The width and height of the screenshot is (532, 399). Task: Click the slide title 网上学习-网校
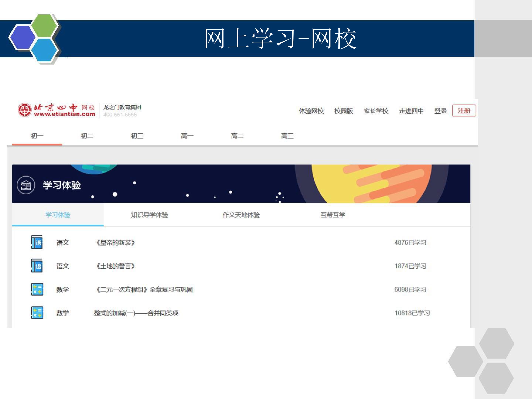[x=280, y=38]
